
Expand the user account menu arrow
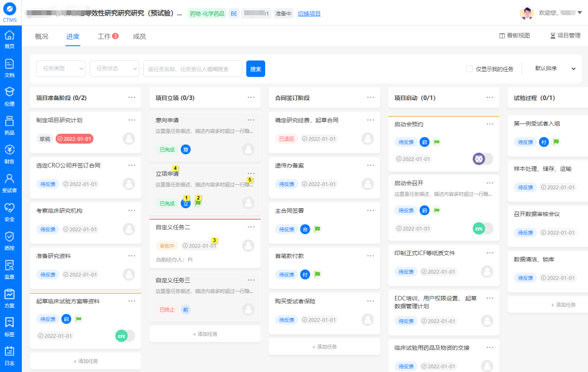580,13
